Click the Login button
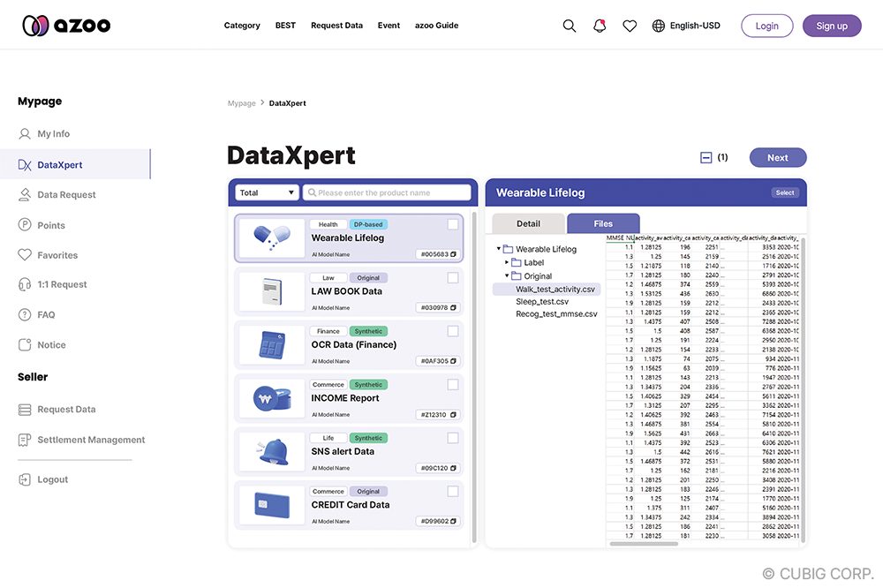Screen dimensions: 883x588 767,26
